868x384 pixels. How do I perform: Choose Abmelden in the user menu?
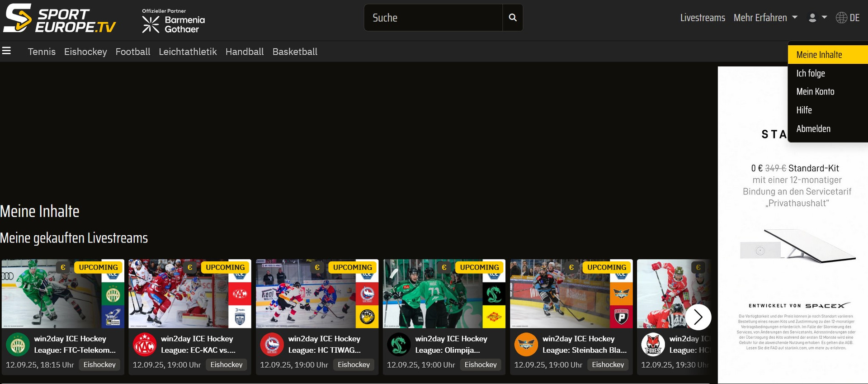(x=813, y=129)
